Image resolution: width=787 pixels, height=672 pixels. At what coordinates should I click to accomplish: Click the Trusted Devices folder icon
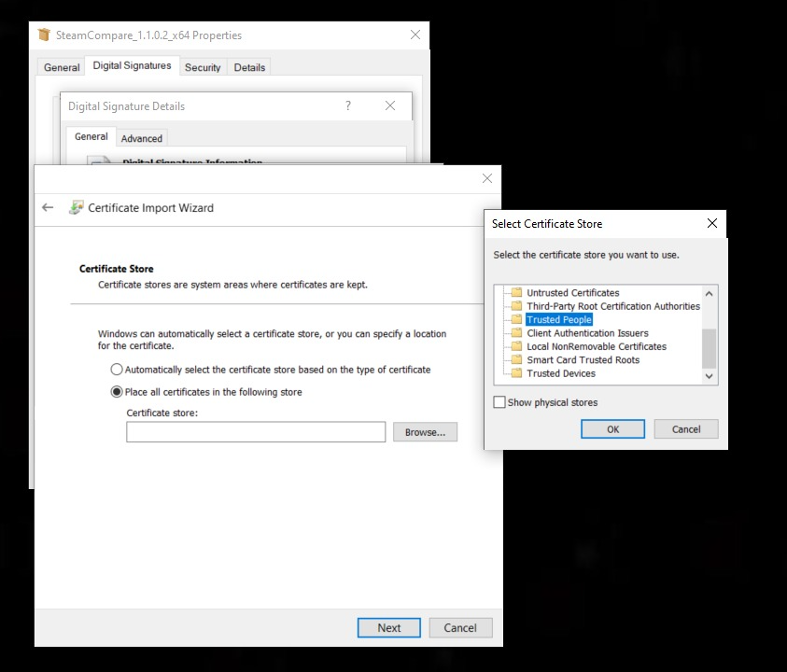[x=516, y=373]
